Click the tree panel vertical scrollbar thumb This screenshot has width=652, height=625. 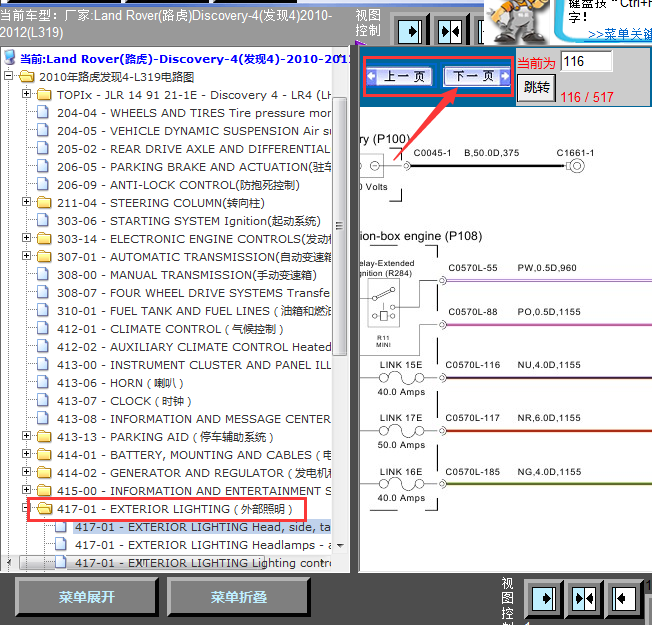(x=340, y=226)
